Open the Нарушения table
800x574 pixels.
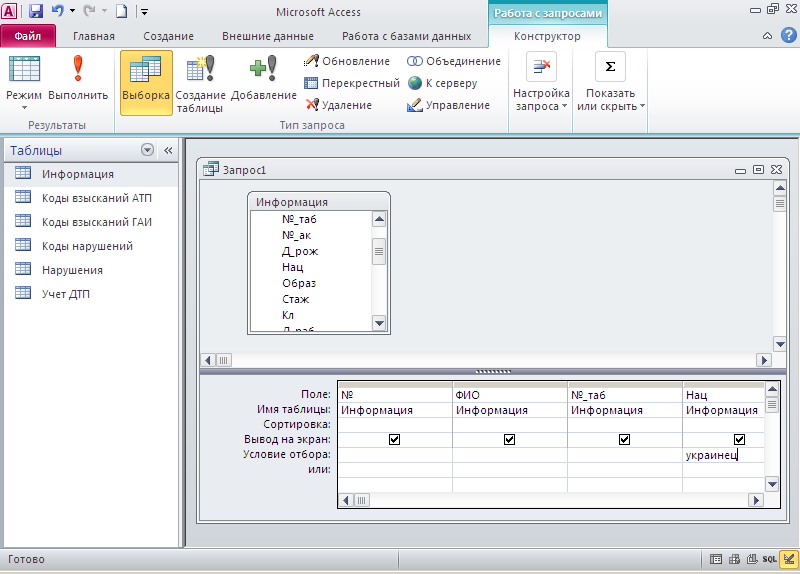pyautogui.click(x=91, y=270)
